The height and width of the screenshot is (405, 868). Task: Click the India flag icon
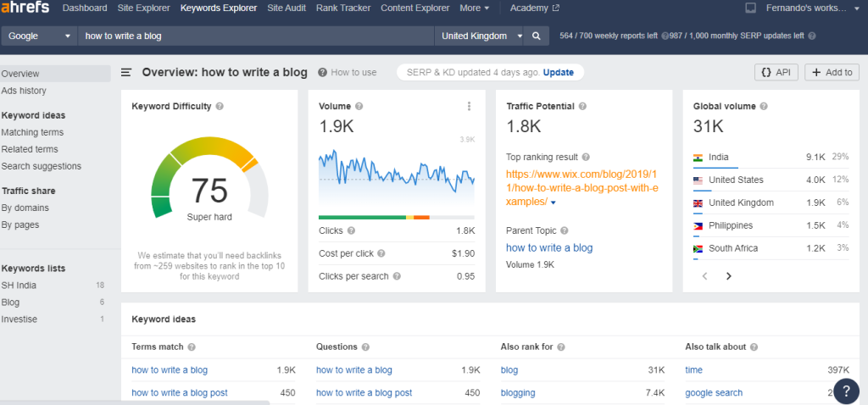pos(698,157)
